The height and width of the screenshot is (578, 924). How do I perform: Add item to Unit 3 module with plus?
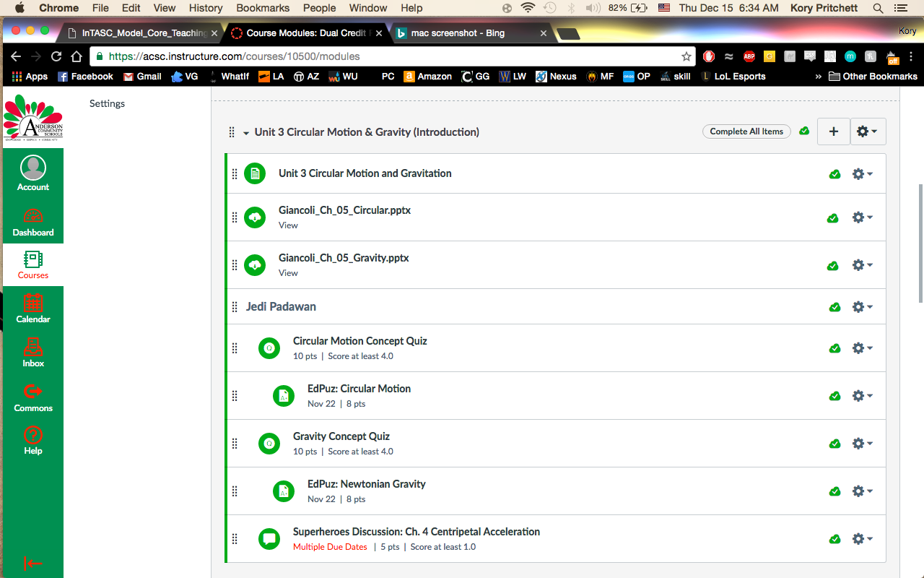pyautogui.click(x=834, y=131)
